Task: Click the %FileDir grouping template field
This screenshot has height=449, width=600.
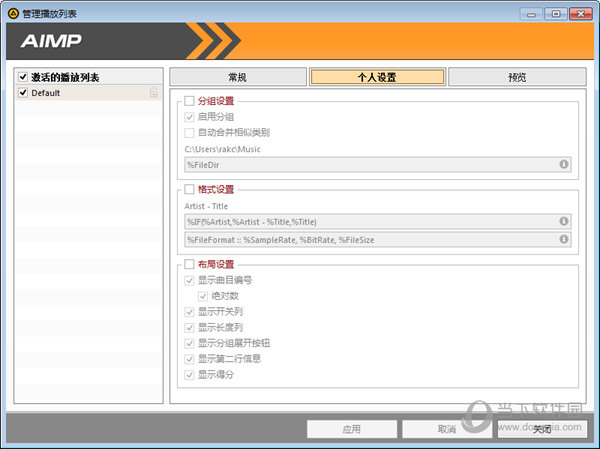Action: [378, 165]
